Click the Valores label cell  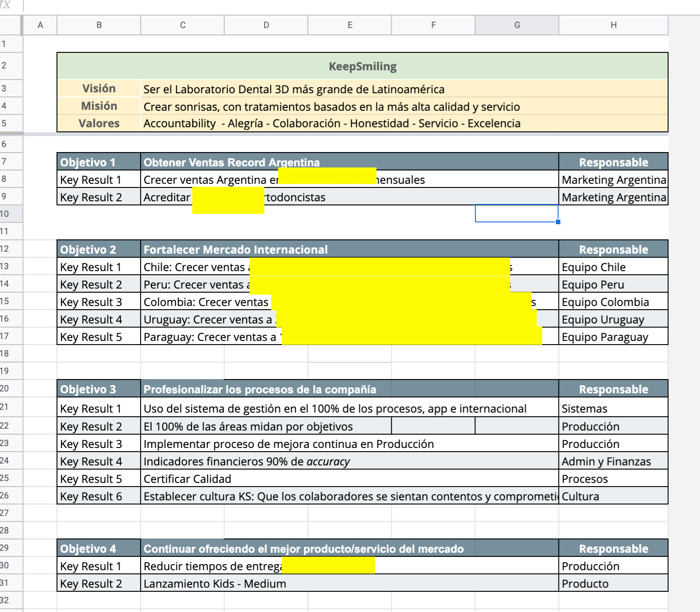point(99,123)
